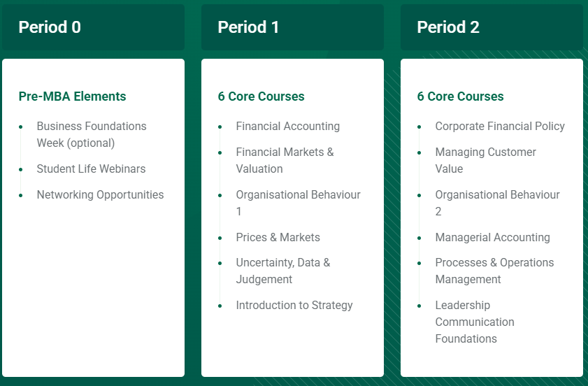
Task: Select the Period 2 header
Action: click(x=492, y=27)
